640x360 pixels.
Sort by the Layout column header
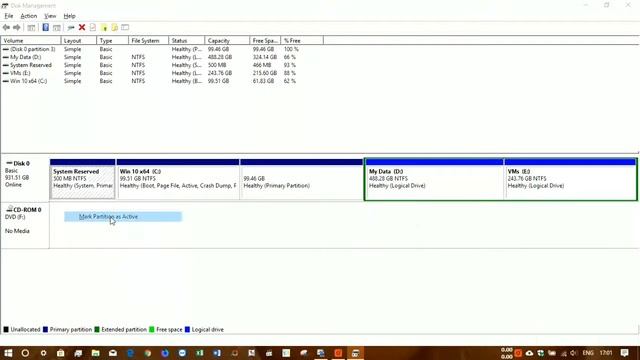(79, 41)
